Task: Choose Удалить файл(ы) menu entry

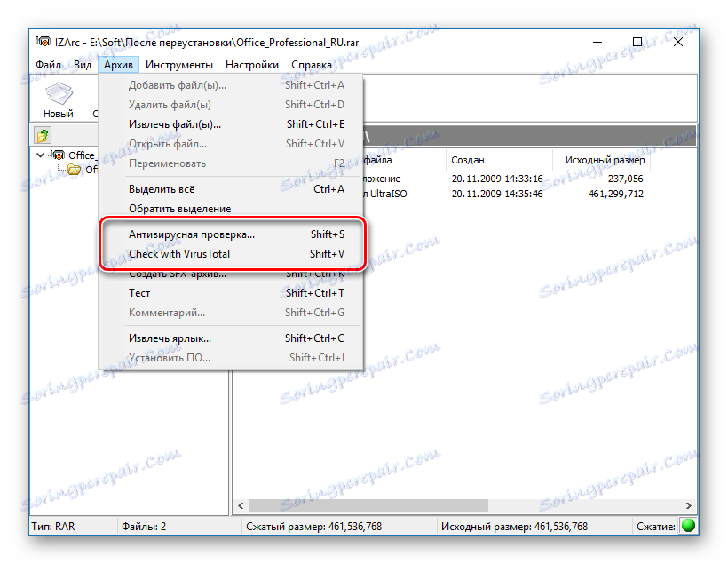Action: click(231, 105)
